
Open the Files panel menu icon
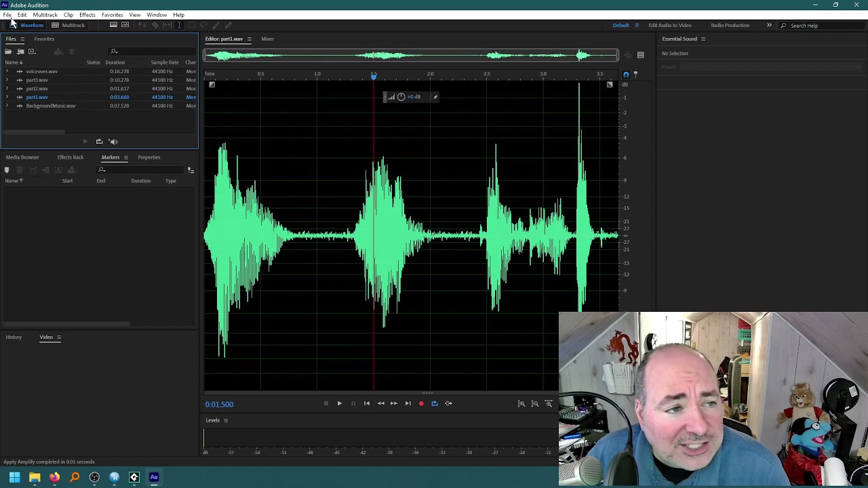(x=22, y=39)
